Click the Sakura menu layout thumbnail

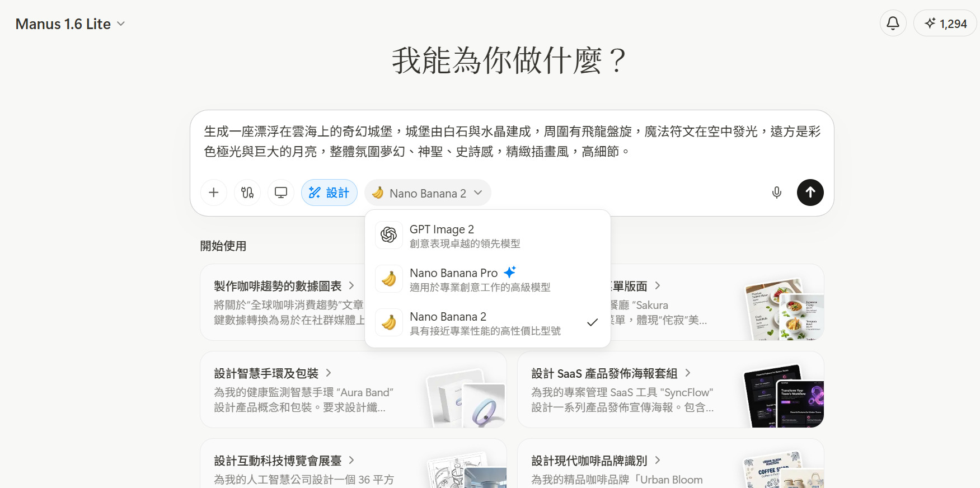click(x=784, y=309)
